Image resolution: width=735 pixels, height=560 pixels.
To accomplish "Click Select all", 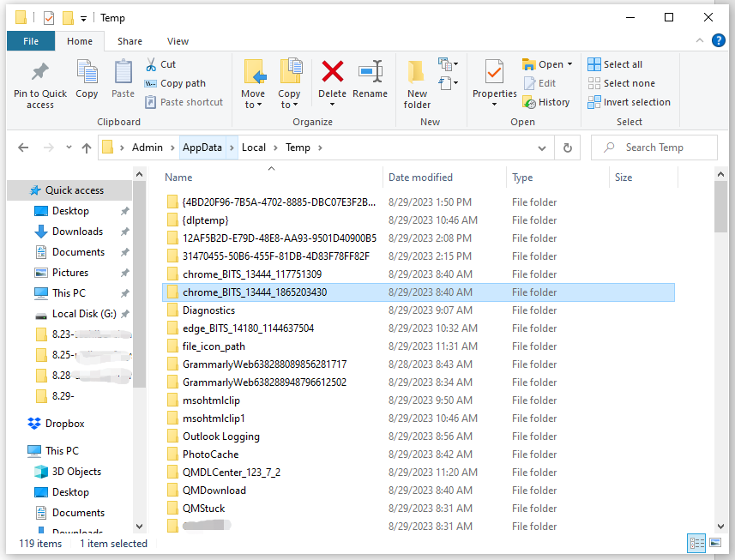I will [x=615, y=64].
